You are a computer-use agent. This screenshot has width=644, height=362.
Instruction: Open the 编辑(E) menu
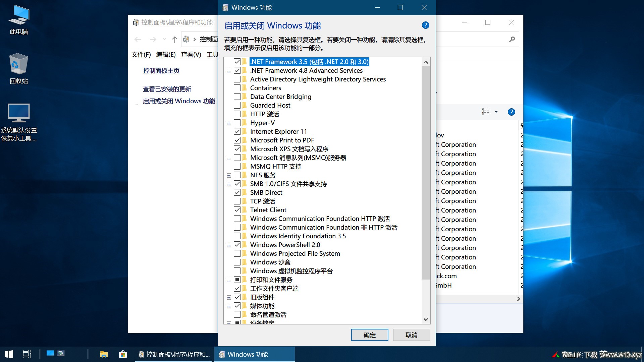(166, 55)
